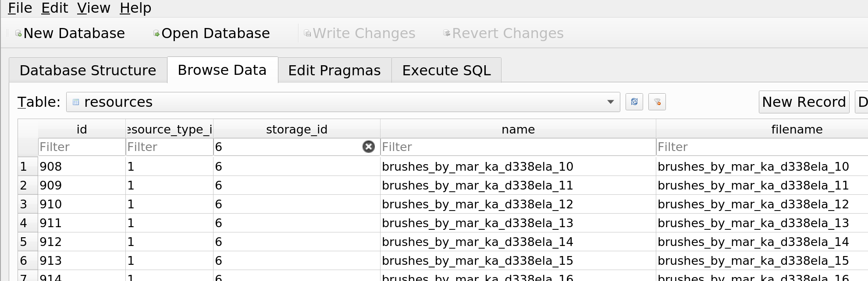Click the Open Database toolbar icon

[x=156, y=34]
